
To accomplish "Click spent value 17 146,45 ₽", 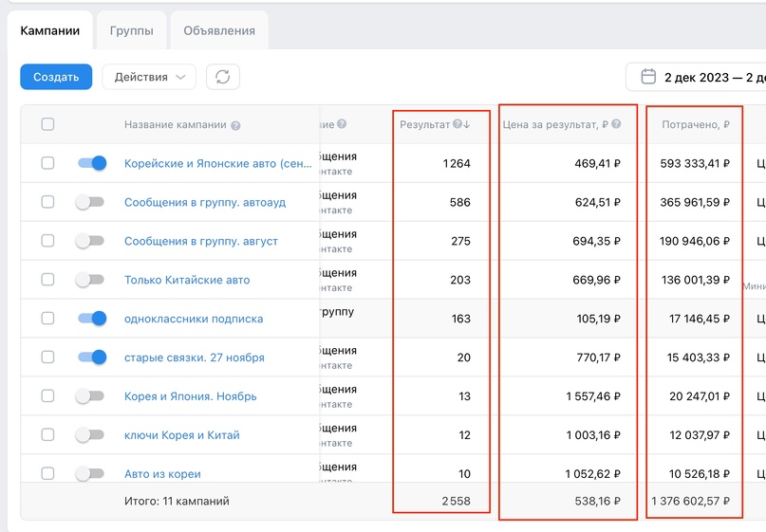I will [x=699, y=319].
